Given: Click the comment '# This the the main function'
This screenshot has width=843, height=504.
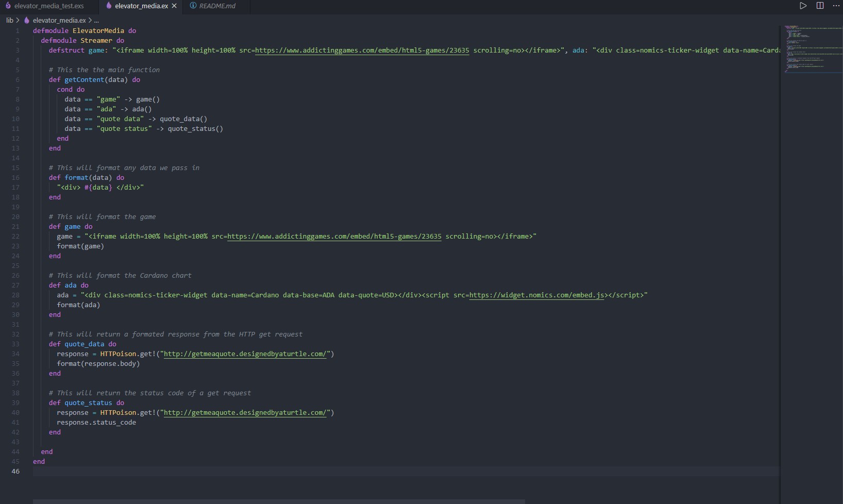Looking at the screenshot, I should tap(104, 70).
